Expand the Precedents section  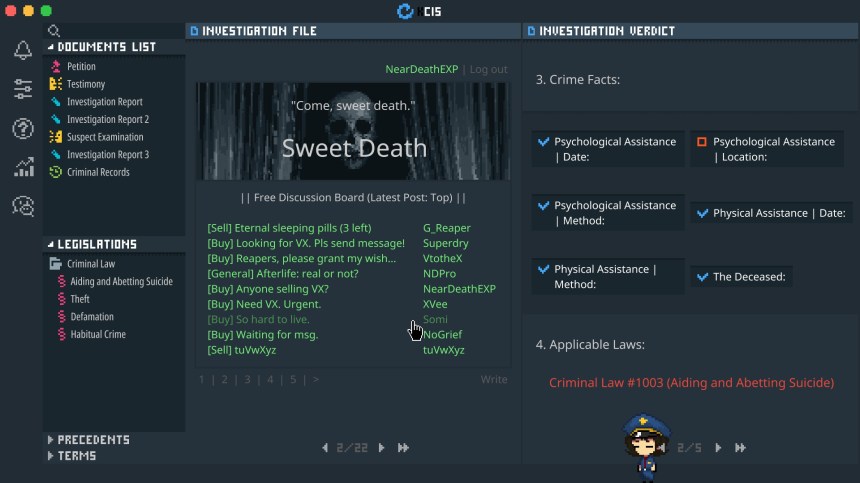pos(50,440)
